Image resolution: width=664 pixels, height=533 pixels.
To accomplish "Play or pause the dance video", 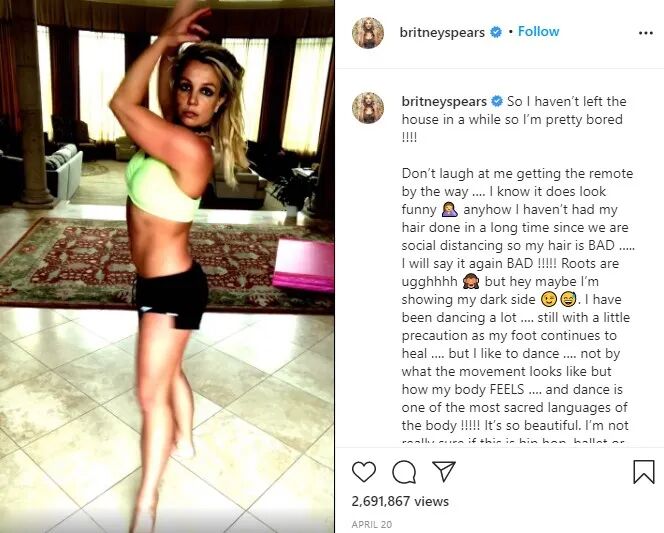I will (167, 267).
